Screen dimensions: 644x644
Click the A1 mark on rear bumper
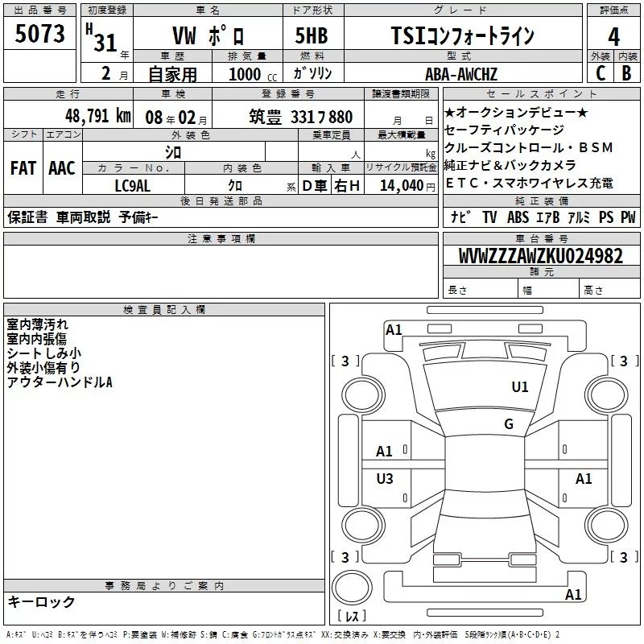(573, 594)
